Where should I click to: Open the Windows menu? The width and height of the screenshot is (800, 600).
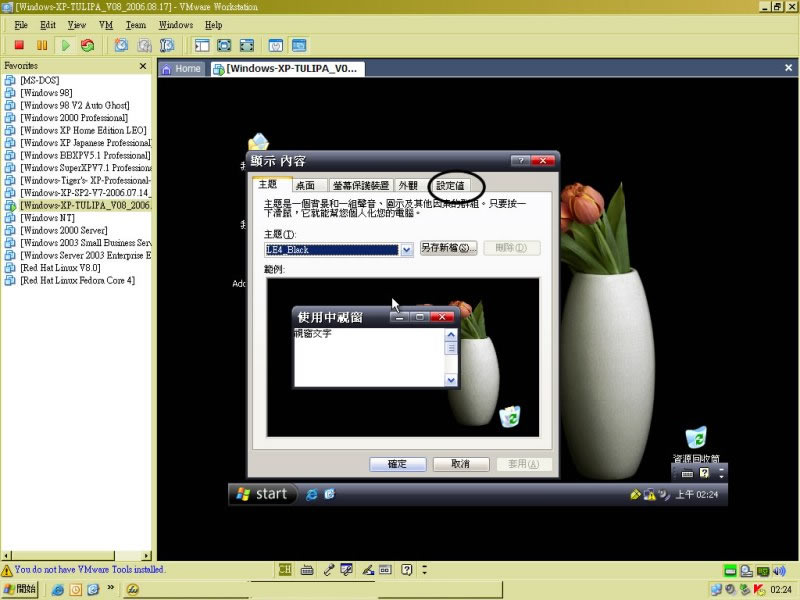176,25
